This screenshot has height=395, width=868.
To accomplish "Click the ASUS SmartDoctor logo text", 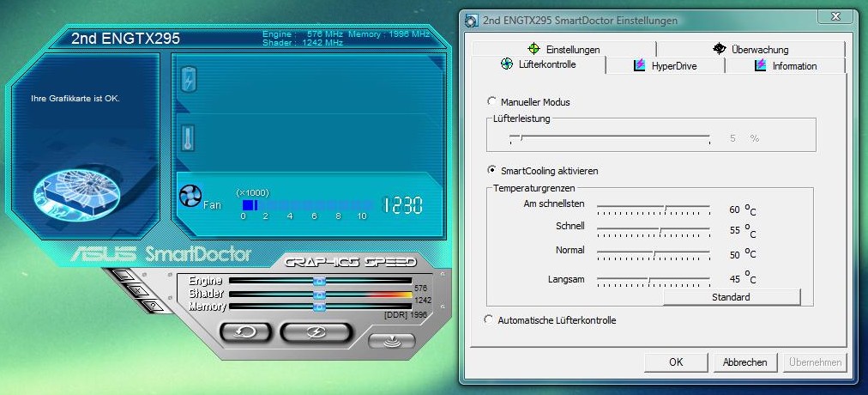I will 160,253.
